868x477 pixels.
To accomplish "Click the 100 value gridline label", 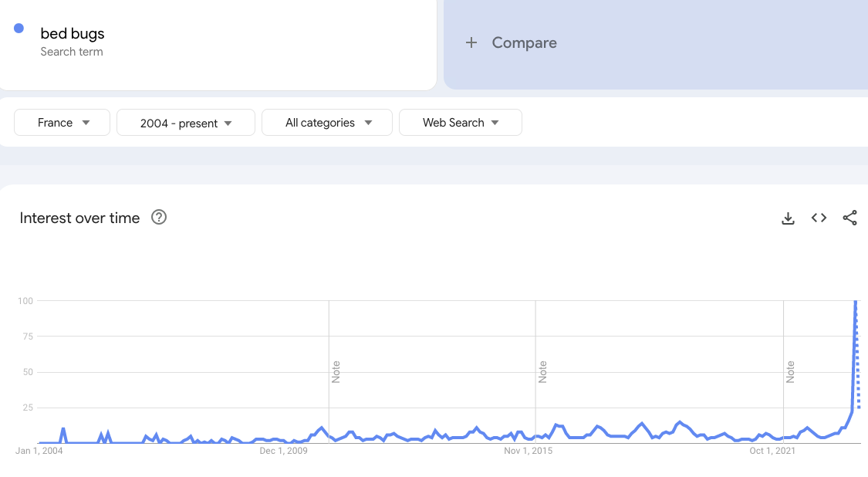I will [x=25, y=301].
